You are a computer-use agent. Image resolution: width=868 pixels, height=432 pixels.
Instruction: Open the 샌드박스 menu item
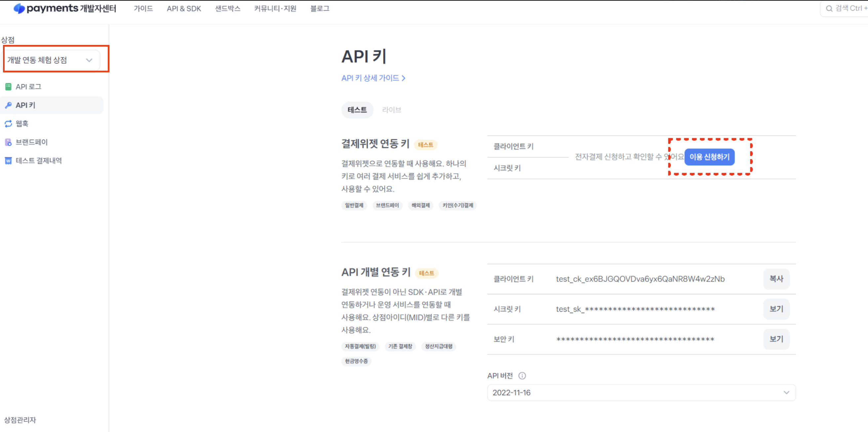click(228, 9)
